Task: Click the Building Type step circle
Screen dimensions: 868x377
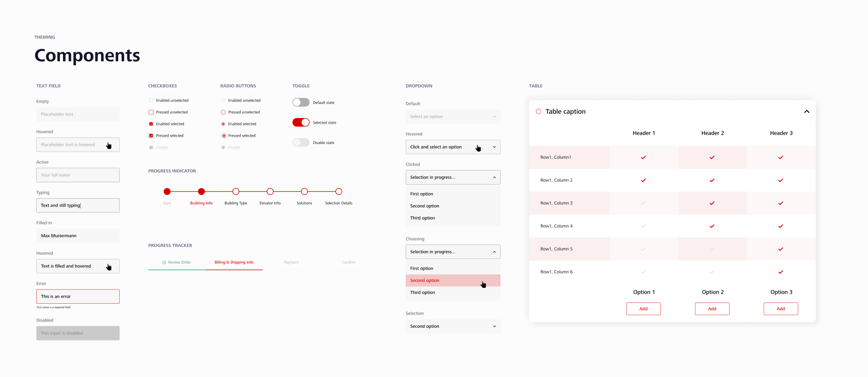Action: (x=236, y=191)
